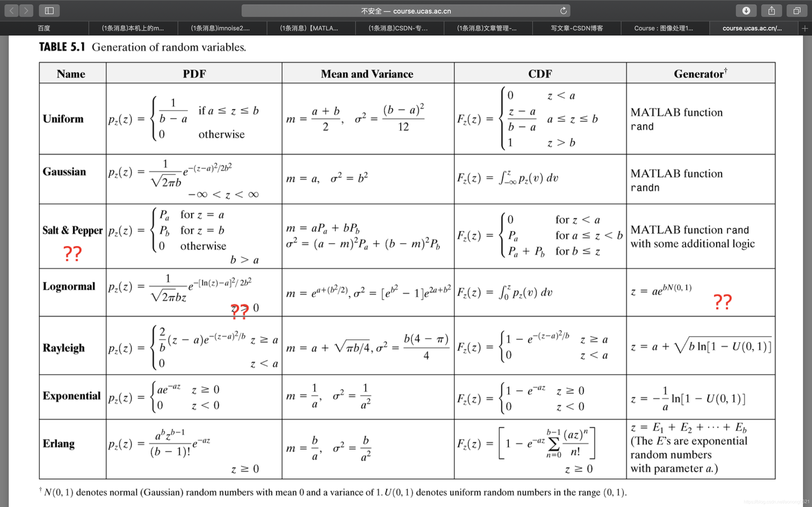Click the Safari forward arrow button
This screenshot has height=507, width=812.
click(x=26, y=11)
